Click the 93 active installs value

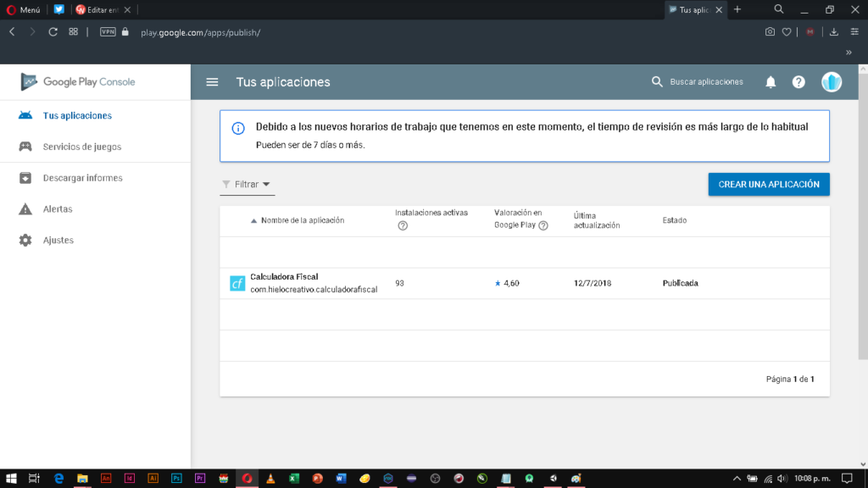click(400, 283)
